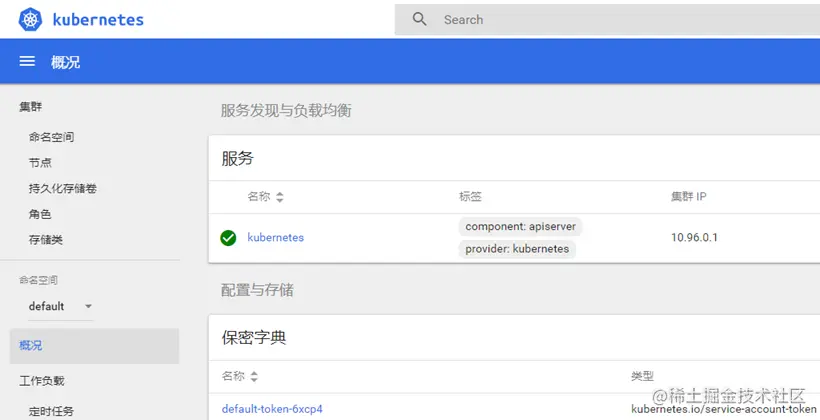Click the 配置与存储 section heading
This screenshot has width=820, height=420.
point(257,290)
